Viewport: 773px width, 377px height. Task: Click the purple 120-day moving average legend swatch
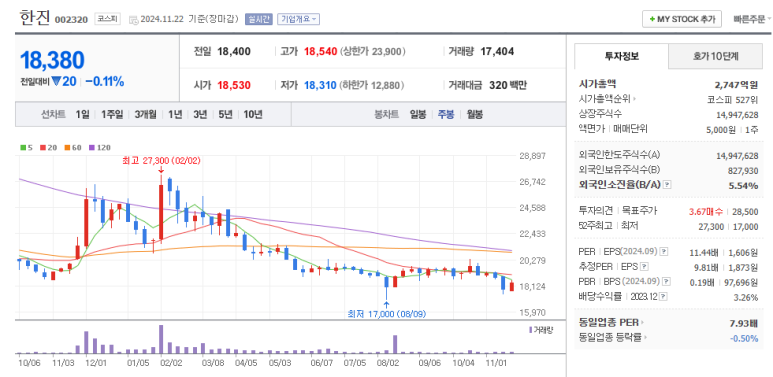tap(91, 147)
